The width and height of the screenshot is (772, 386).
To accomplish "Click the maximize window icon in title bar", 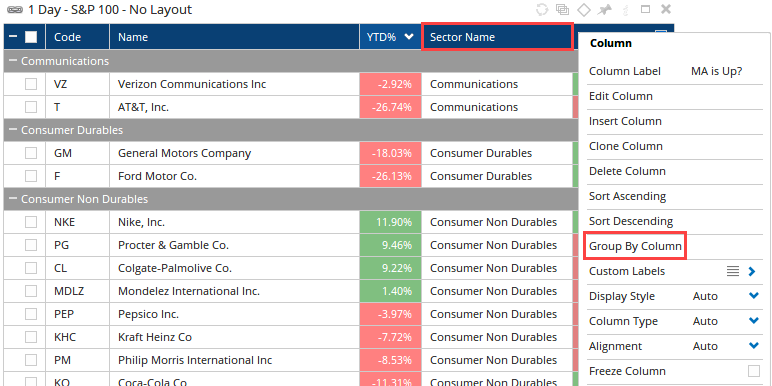I will tap(645, 9).
